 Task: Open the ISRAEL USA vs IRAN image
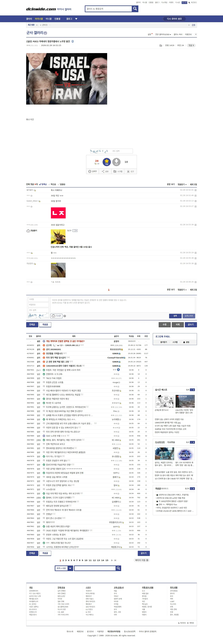click(67, 79)
